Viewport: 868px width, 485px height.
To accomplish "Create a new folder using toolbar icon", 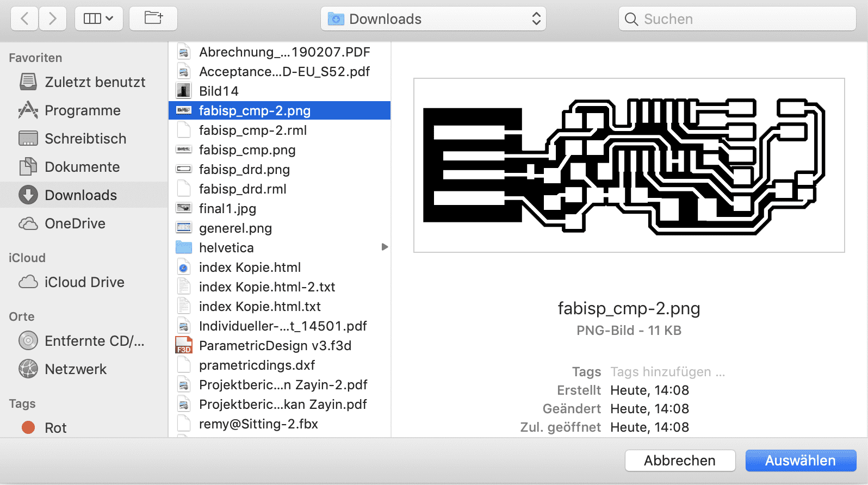I will pos(153,19).
